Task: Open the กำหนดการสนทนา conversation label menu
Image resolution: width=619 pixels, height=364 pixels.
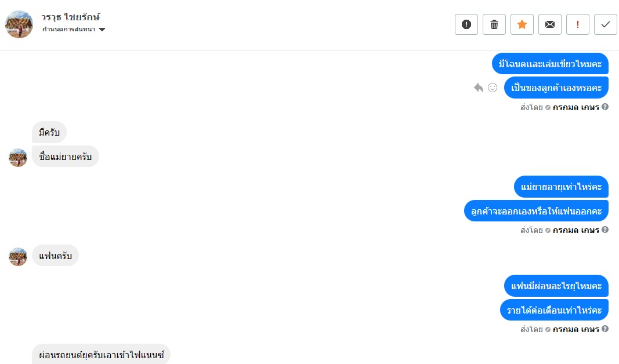Action: click(69, 30)
